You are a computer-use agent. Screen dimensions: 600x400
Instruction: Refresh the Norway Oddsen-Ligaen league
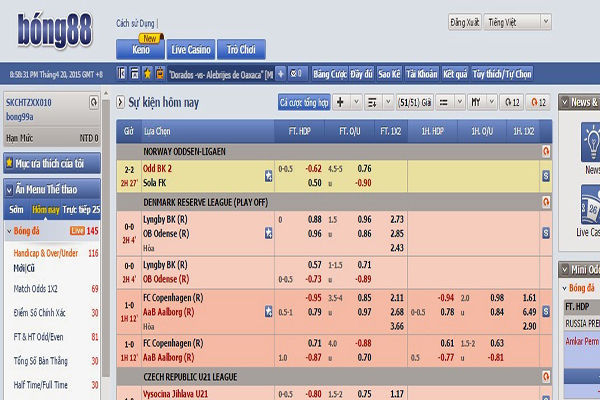[x=546, y=152]
